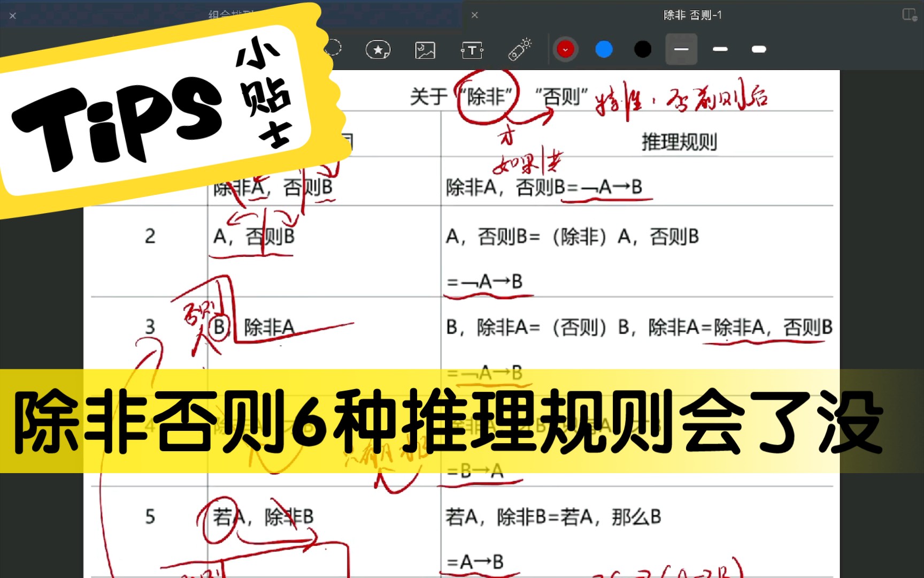Screen dimensions: 924x578
Task: Select the medium stroke width
Action: [720, 49]
